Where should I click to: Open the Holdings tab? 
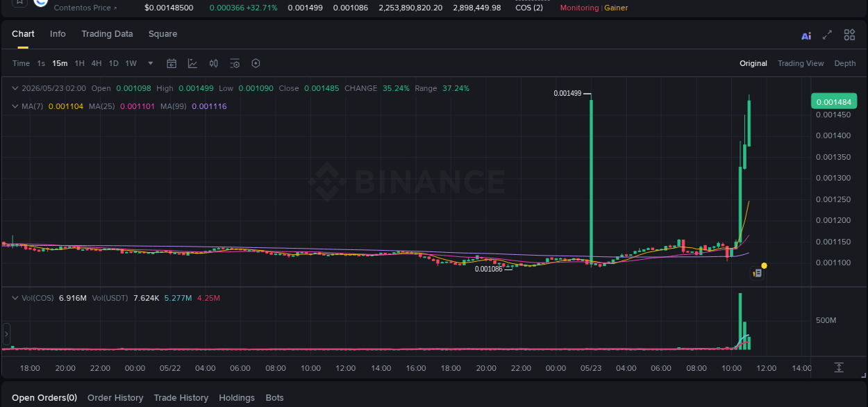tap(237, 398)
